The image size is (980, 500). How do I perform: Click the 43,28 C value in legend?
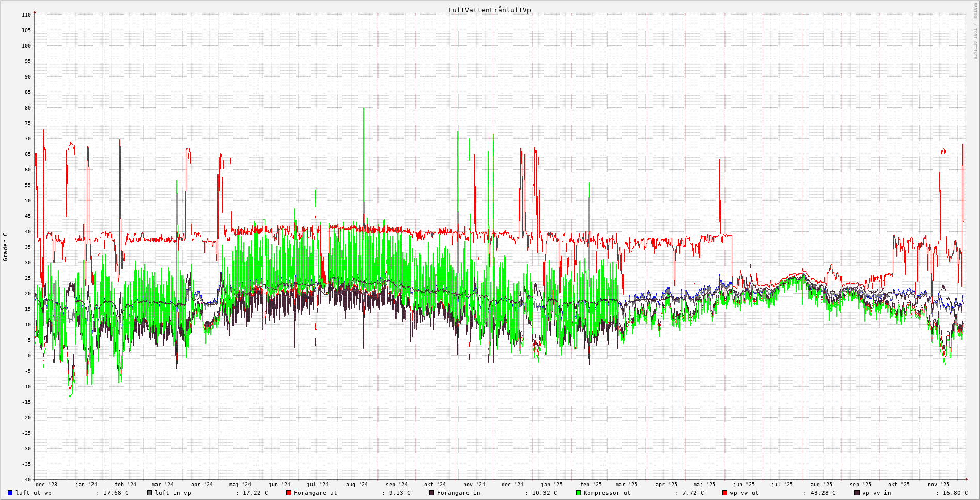point(822,493)
